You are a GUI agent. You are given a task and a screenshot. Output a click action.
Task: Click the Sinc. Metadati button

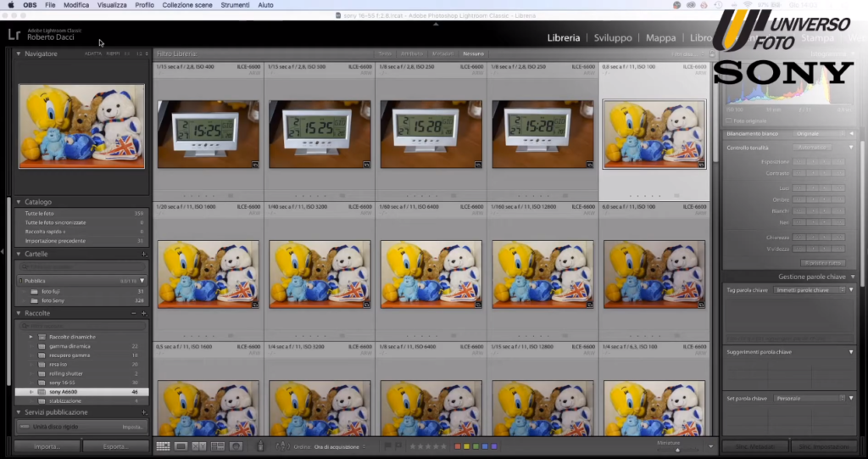click(754, 447)
